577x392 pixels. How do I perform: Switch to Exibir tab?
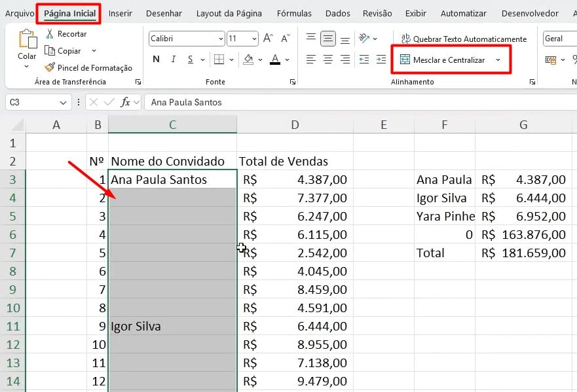tap(415, 14)
